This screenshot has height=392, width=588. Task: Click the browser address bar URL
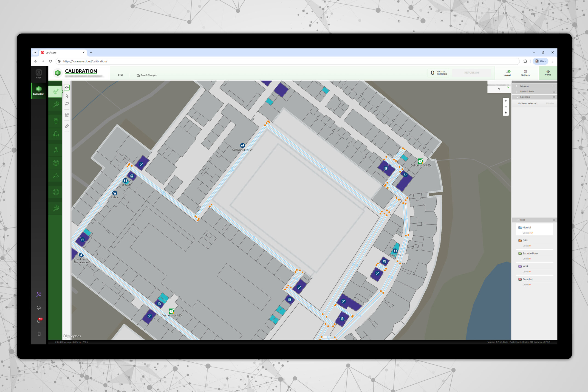click(85, 61)
